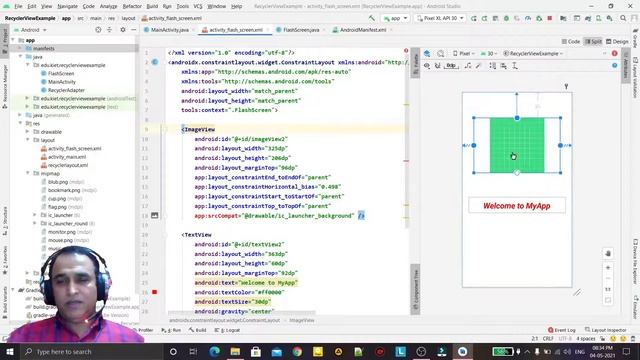Viewport: 640px width, 360px height.
Task: Open Pixel device dropdown in design toolbar
Action: (464, 53)
